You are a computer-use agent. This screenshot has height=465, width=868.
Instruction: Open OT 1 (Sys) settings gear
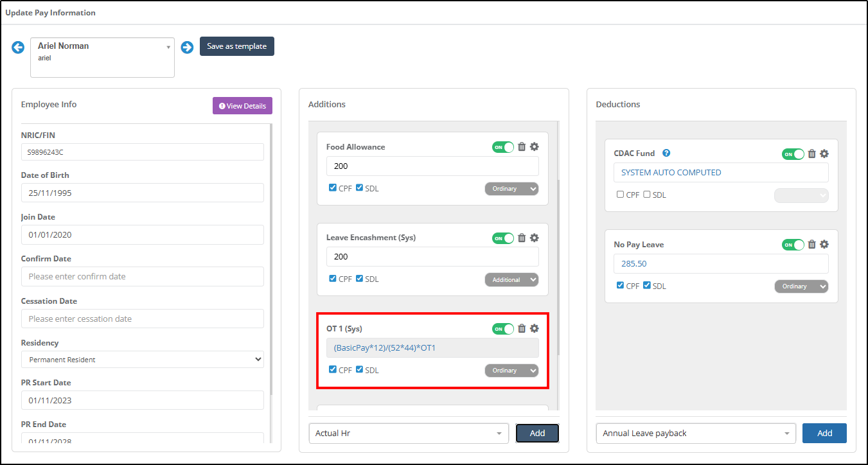pyautogui.click(x=534, y=328)
